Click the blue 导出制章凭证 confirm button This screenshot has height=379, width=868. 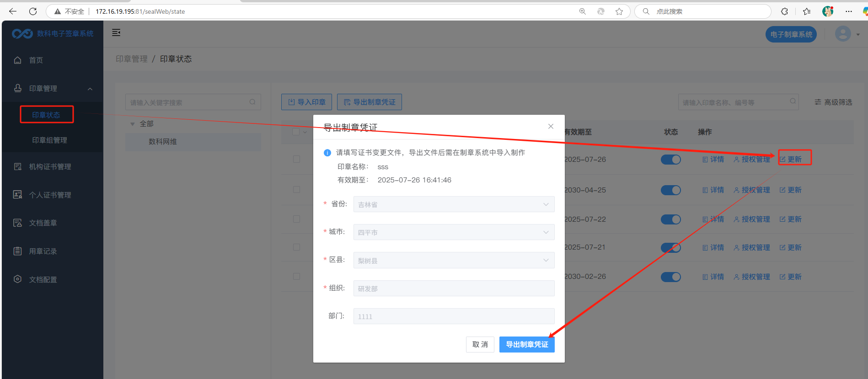pos(527,344)
